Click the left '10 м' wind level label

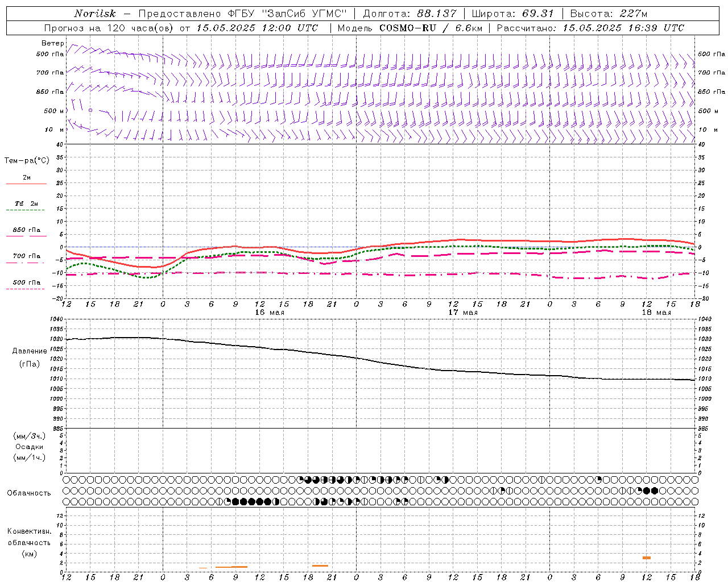pyautogui.click(x=55, y=130)
